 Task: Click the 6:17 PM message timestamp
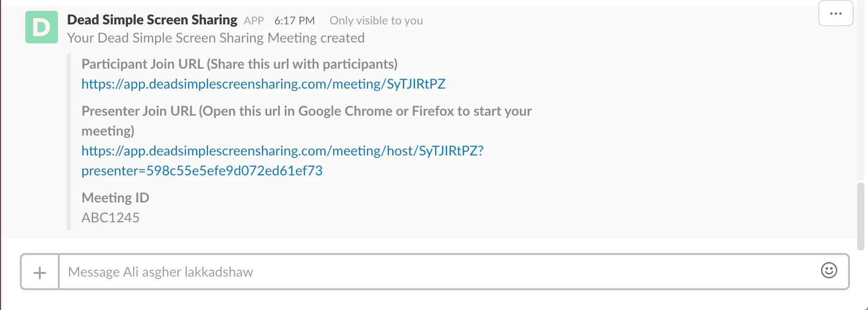point(294,21)
